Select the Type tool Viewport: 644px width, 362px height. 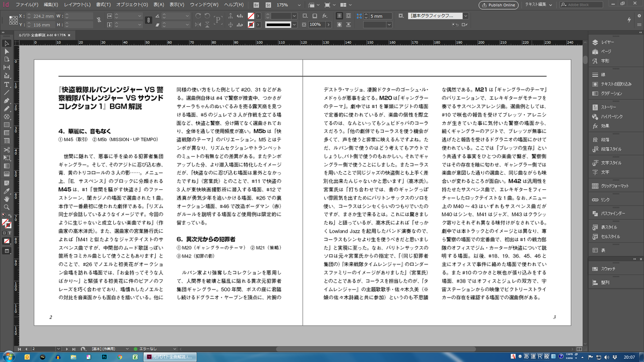(7, 84)
